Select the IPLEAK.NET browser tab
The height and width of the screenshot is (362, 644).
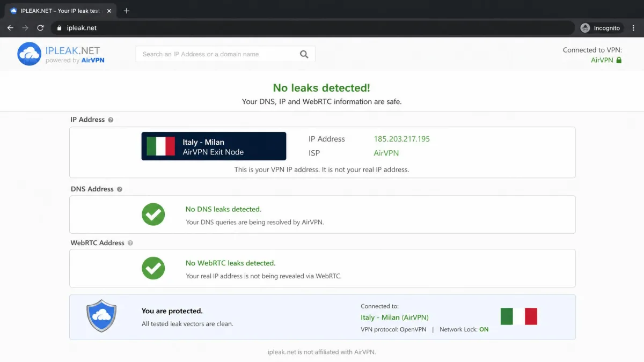click(x=60, y=11)
